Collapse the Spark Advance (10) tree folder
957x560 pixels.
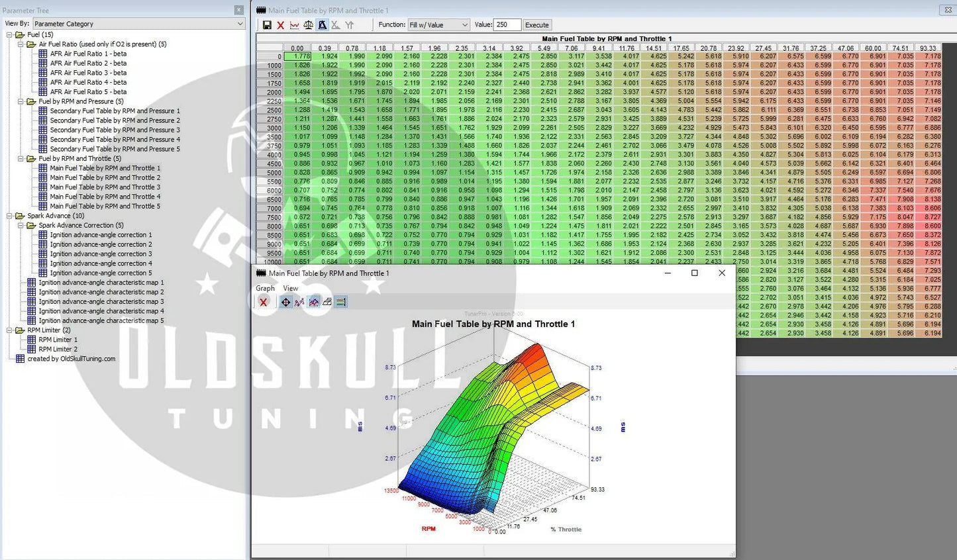point(10,216)
